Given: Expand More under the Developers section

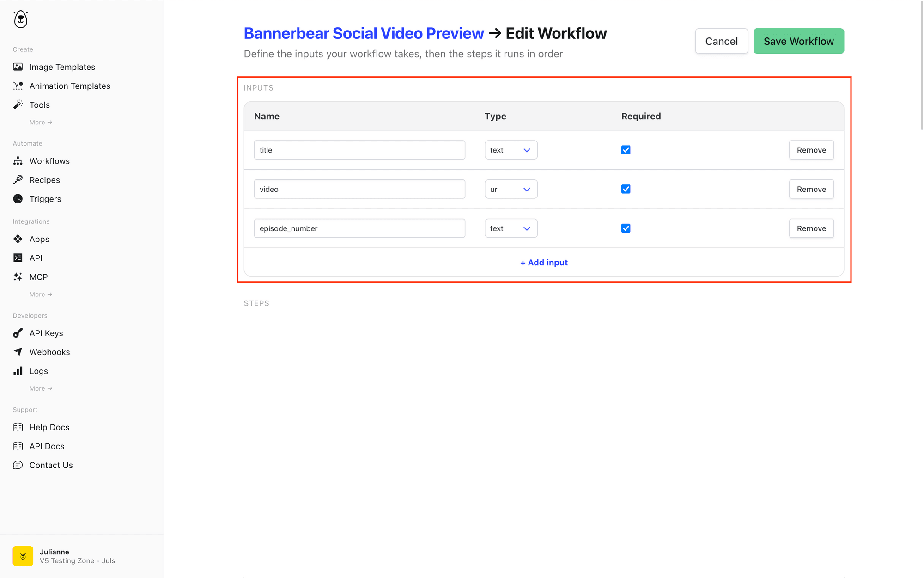Looking at the screenshot, I should point(41,389).
